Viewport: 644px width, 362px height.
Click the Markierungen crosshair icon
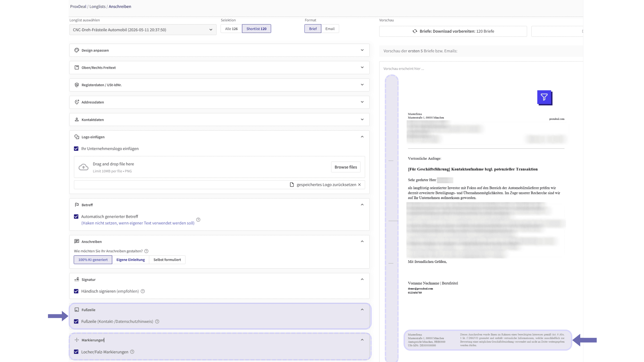click(77, 340)
